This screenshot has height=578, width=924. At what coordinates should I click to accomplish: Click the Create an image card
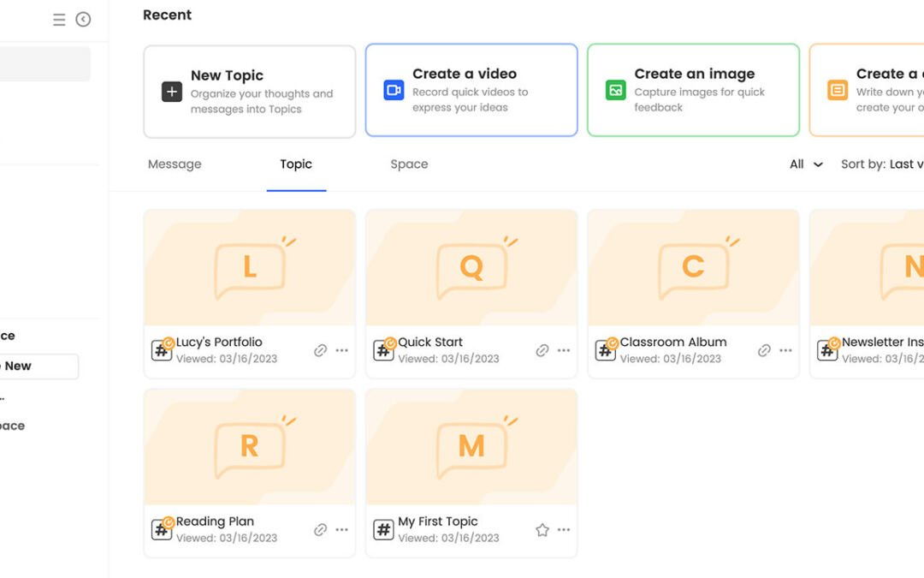pos(693,90)
